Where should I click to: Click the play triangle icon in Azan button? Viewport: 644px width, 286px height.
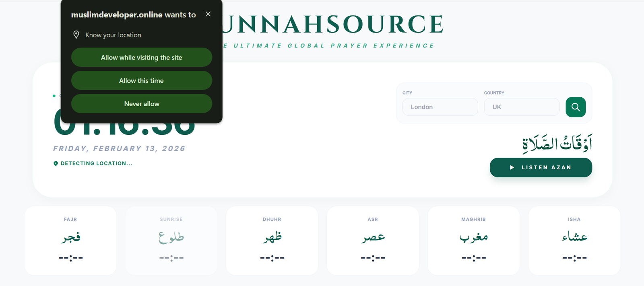(x=512, y=167)
